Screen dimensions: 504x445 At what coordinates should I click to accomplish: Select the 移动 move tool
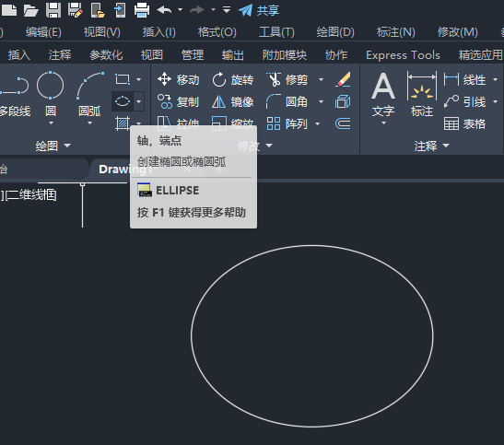point(179,79)
